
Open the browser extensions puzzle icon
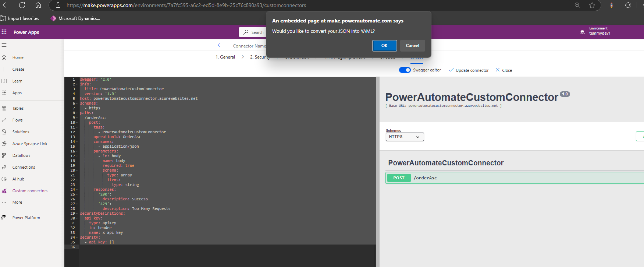pos(628,5)
